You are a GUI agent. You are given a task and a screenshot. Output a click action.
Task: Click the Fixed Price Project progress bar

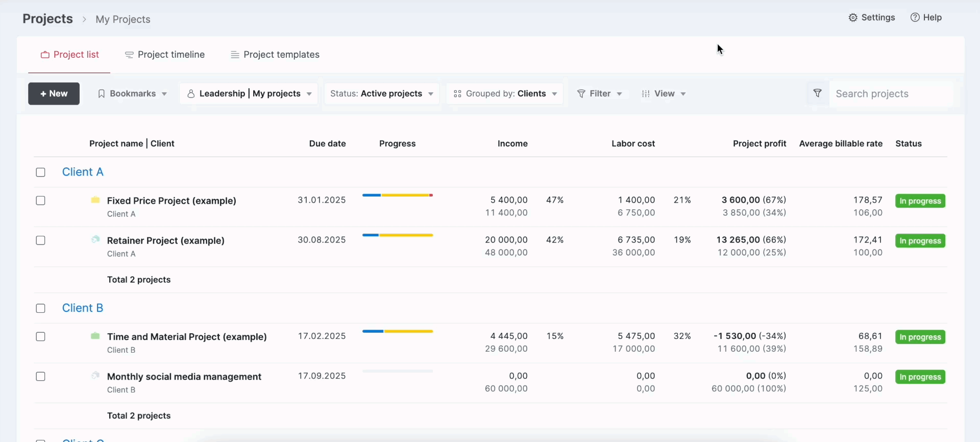[398, 195]
